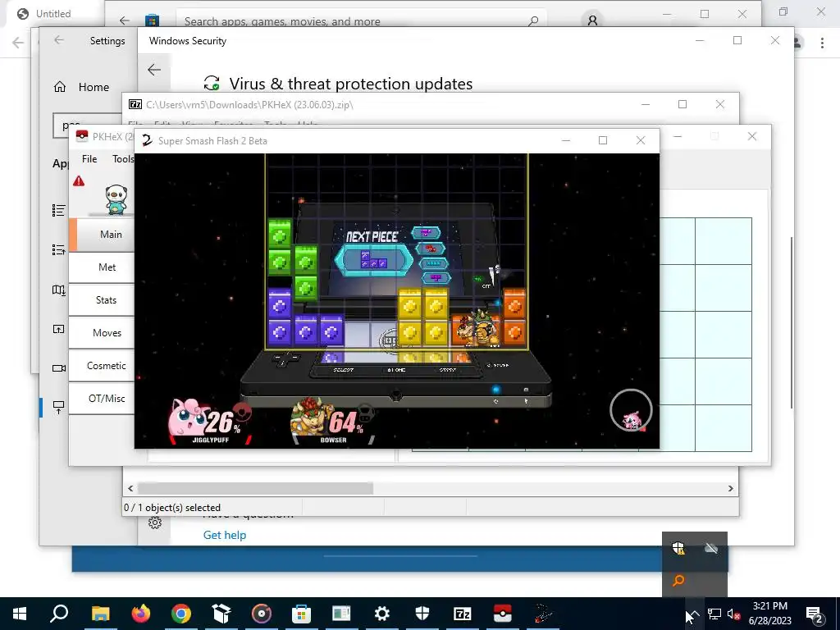
Task: Click Bowser 64% damage display
Action: pyautogui.click(x=332, y=421)
